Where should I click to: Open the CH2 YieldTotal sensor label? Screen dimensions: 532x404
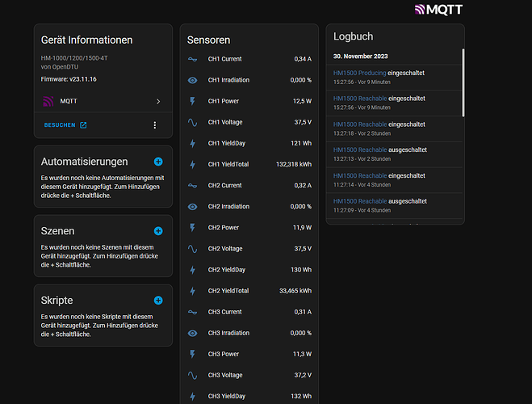pyautogui.click(x=228, y=291)
